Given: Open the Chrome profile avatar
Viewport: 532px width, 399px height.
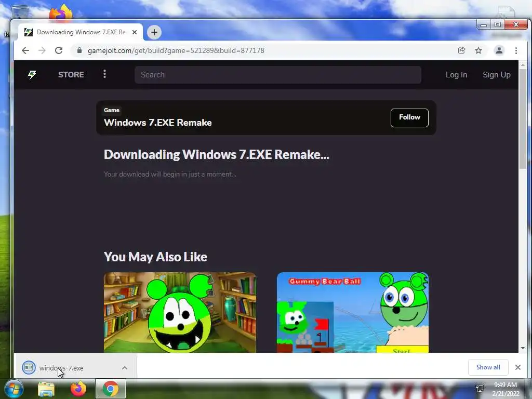Looking at the screenshot, I should click(x=499, y=50).
